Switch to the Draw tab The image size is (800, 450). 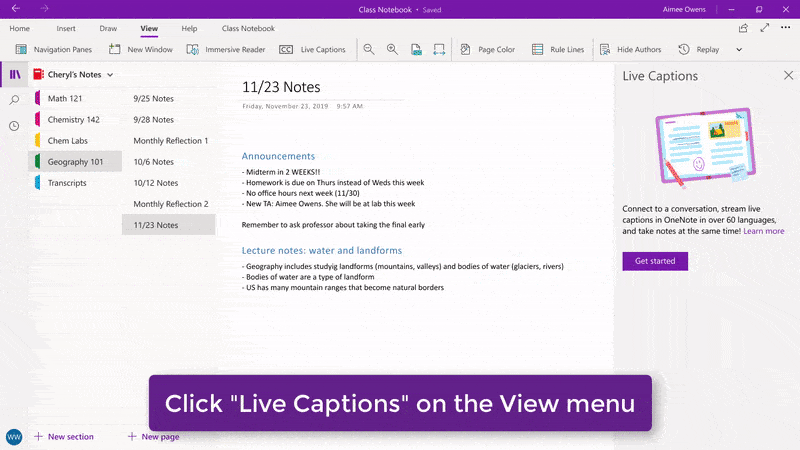click(107, 29)
